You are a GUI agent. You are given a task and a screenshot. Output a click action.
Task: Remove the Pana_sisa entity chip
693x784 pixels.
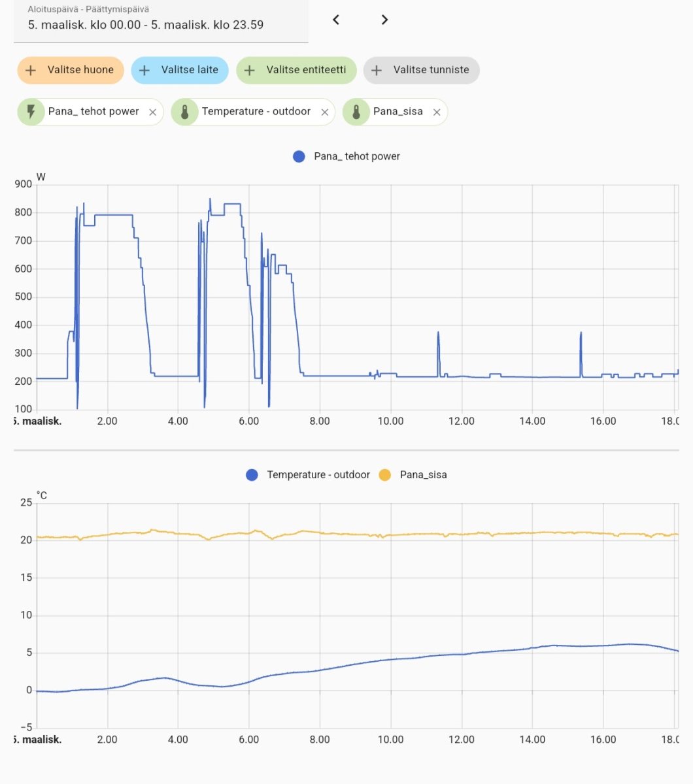coord(437,112)
